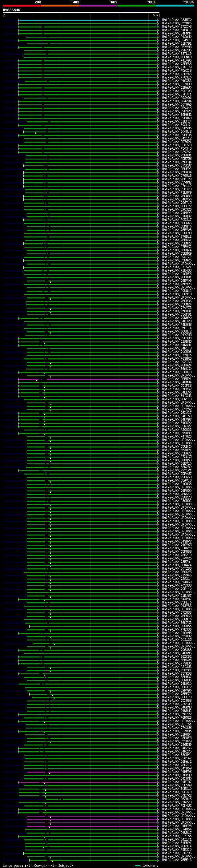This screenshot has height=868, width=197.
Task: Open UniRef100_A5A7R2 hit
Action: click(177, 714)
